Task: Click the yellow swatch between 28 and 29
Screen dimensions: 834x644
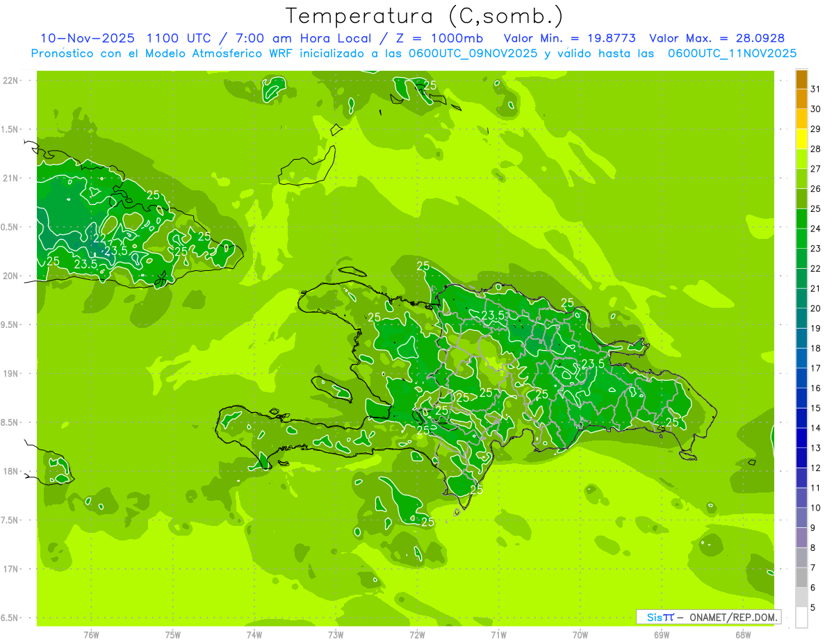Action: 801,139
